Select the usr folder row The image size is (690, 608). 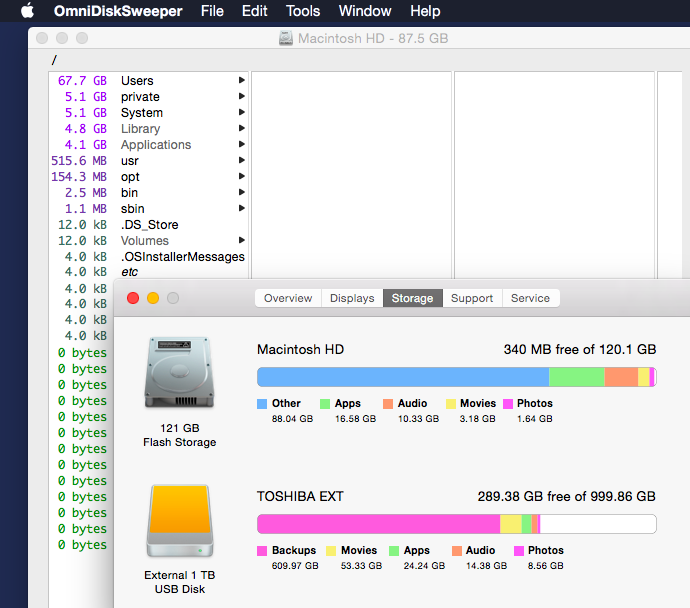[148, 161]
